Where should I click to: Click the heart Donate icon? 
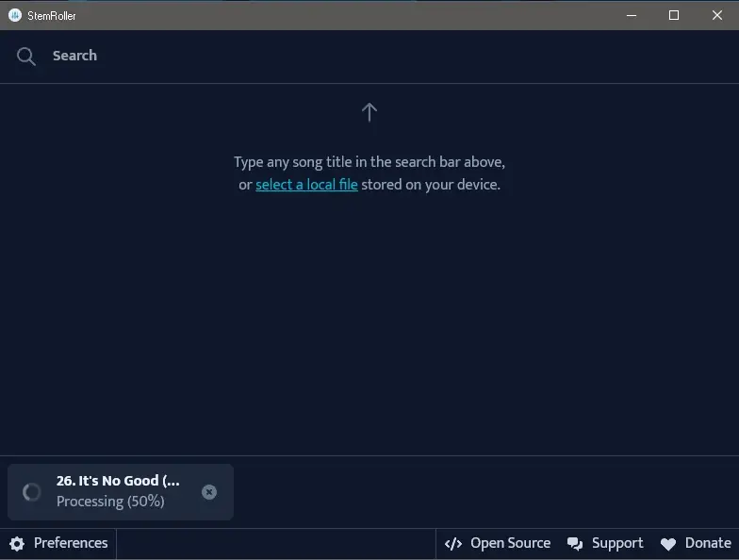click(x=668, y=544)
